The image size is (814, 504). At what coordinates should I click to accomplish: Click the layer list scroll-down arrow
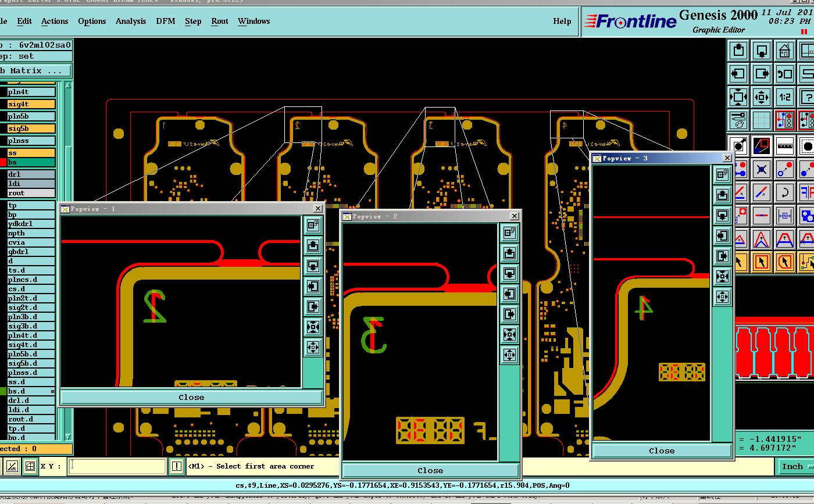pyautogui.click(x=68, y=437)
